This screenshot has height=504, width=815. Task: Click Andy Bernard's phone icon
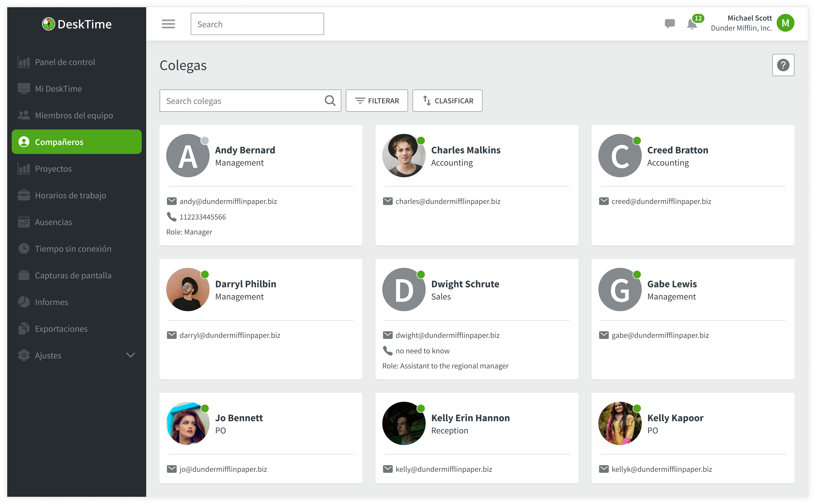[171, 217]
